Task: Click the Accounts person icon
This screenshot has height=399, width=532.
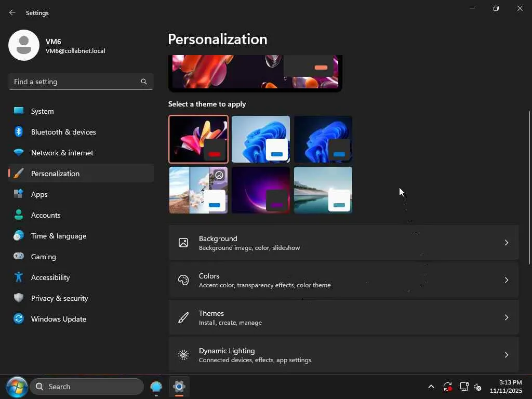Action: pos(19,215)
